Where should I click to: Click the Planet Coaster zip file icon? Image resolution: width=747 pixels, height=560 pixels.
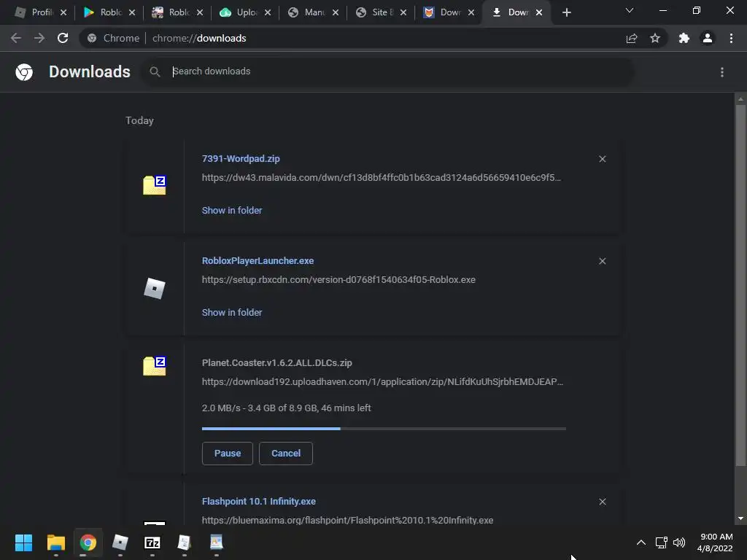click(x=155, y=366)
